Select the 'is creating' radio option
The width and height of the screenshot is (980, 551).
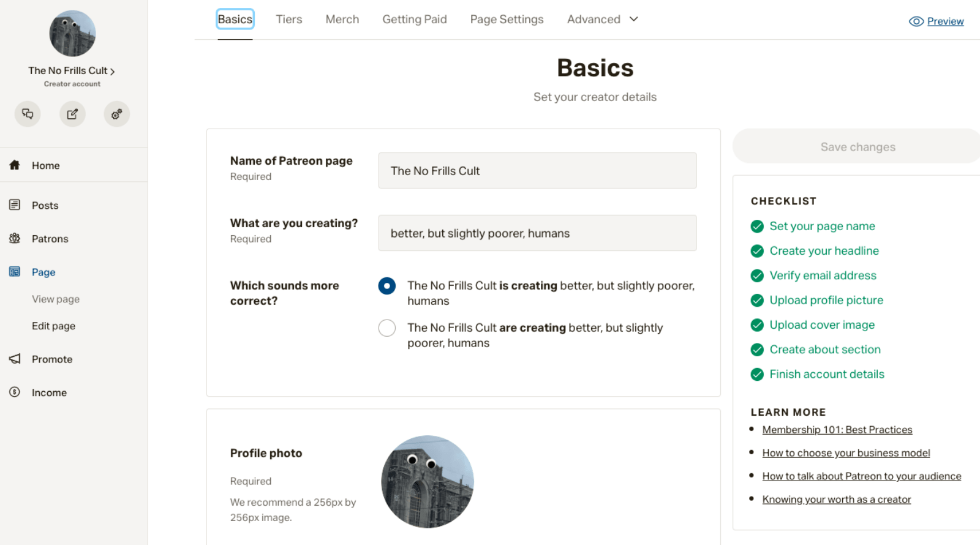387,286
